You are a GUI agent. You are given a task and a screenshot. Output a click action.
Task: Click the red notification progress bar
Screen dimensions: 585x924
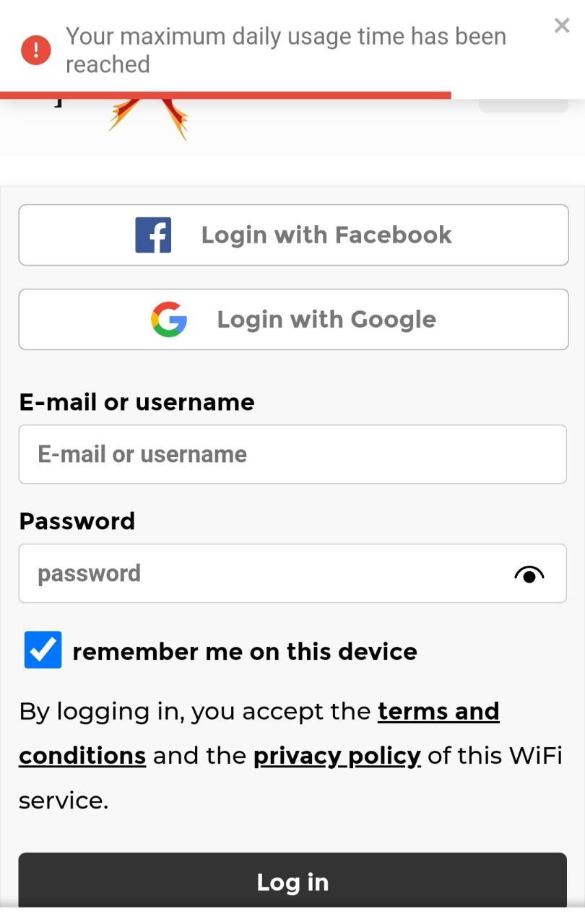click(225, 95)
